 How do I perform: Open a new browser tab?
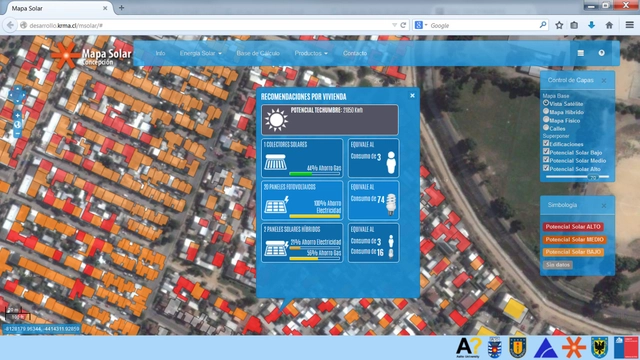121,8
